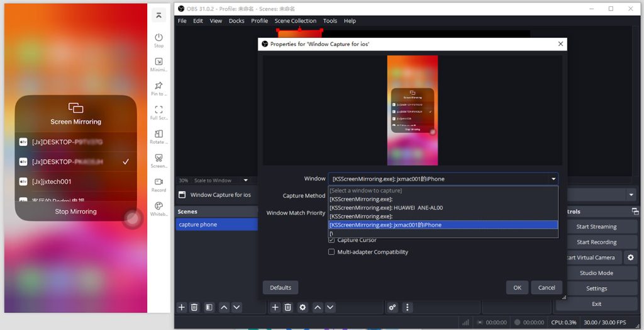Screen dimensions: 644x330
Task: Add a new source with plus icon
Action: [x=275, y=307]
